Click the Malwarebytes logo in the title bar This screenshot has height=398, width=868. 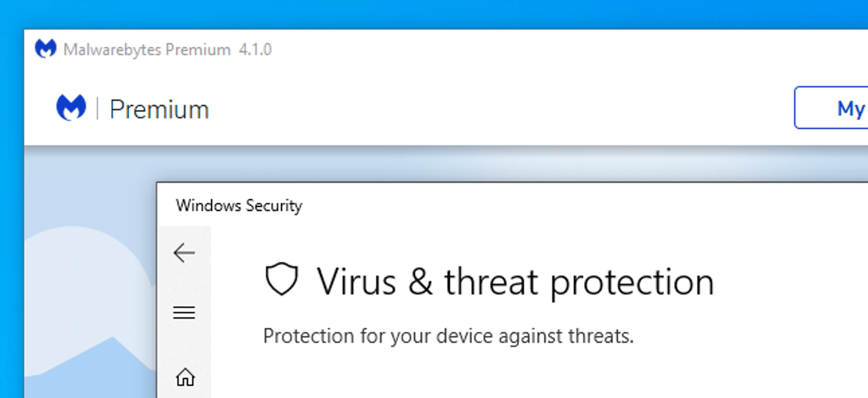click(x=45, y=49)
